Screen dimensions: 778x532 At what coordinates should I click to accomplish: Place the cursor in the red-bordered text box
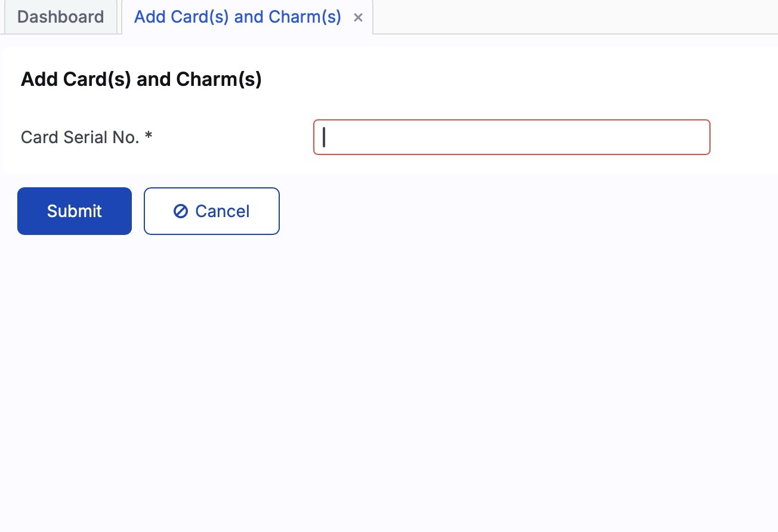[511, 137]
